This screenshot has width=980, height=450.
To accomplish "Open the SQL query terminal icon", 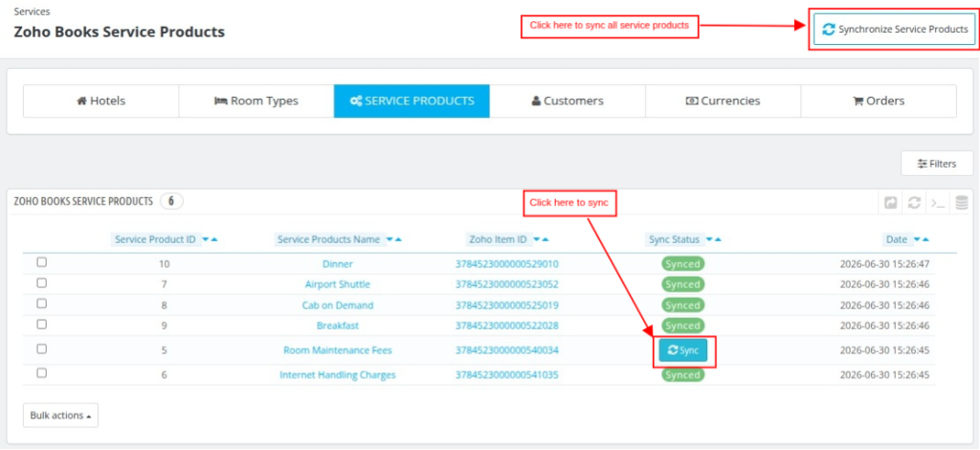I will (x=937, y=203).
